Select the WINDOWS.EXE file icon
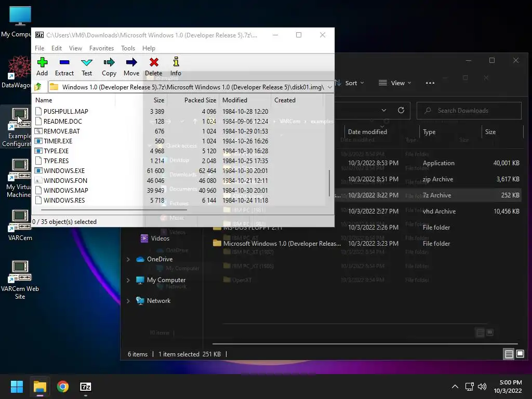Screen dimensions: 532x399 (38, 170)
